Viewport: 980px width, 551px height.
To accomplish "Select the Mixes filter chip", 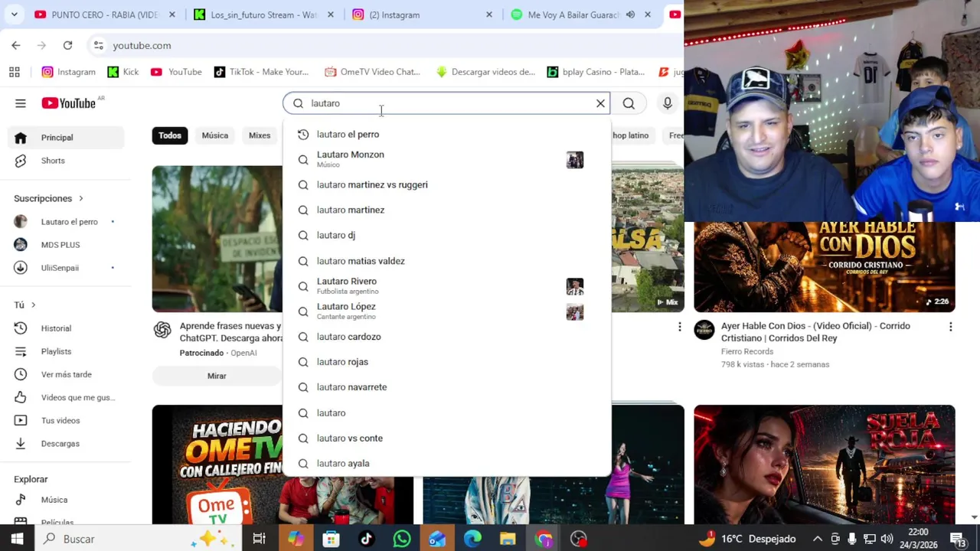I will (260, 135).
